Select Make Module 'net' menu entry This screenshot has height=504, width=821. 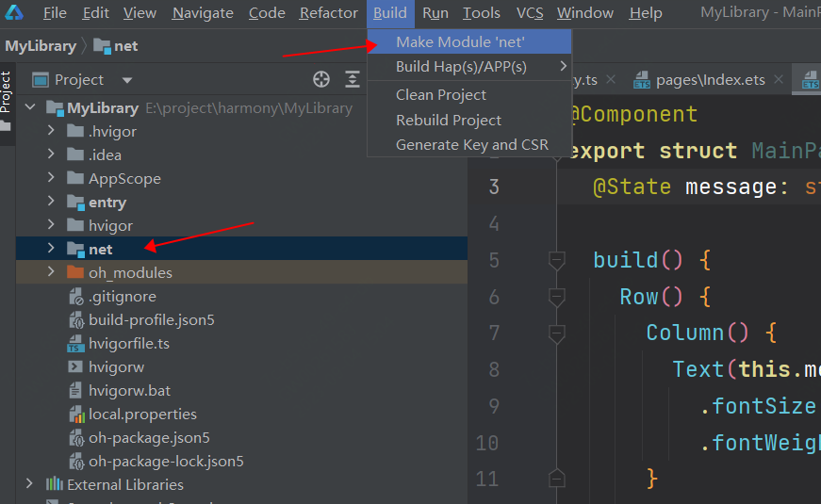click(460, 41)
